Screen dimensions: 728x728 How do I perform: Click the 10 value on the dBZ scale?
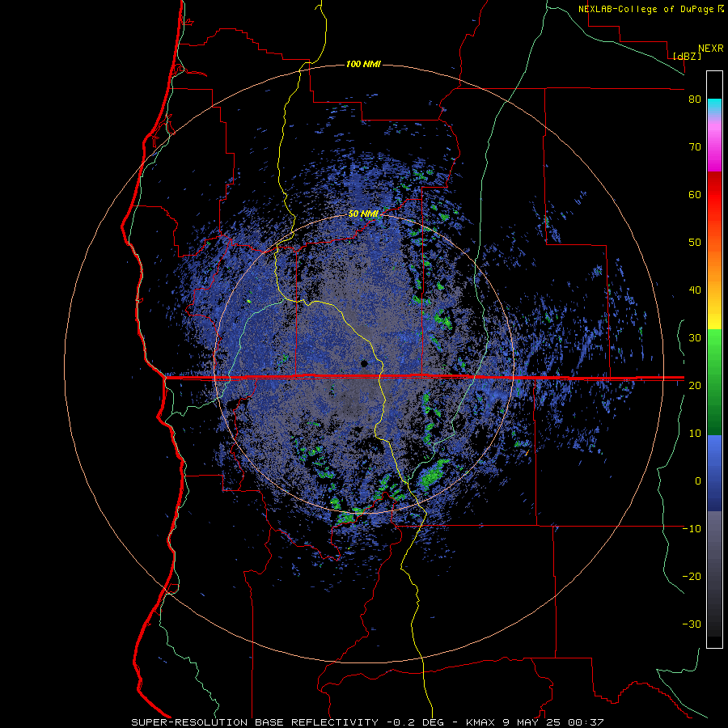click(695, 434)
